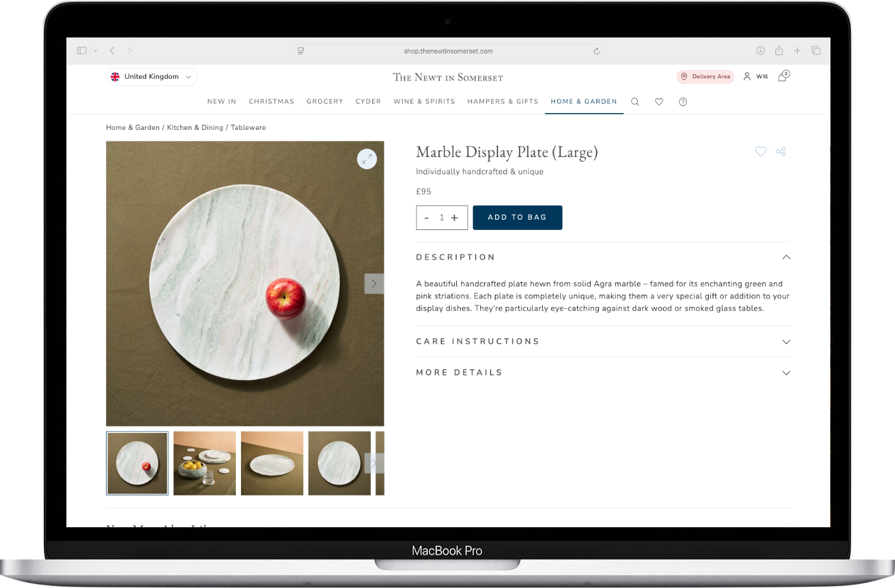The image size is (895, 588).
Task: Click The Newt in Somerset logo
Action: (448, 78)
